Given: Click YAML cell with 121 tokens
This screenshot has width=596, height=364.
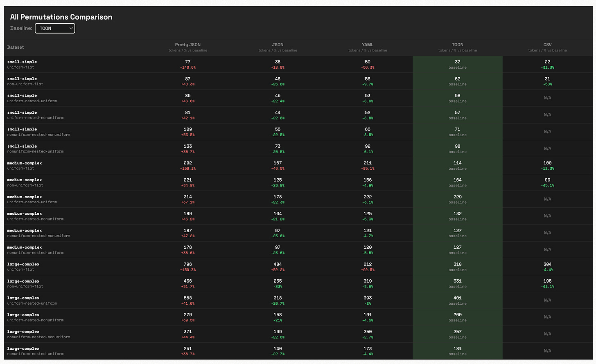Looking at the screenshot, I should (x=368, y=233).
